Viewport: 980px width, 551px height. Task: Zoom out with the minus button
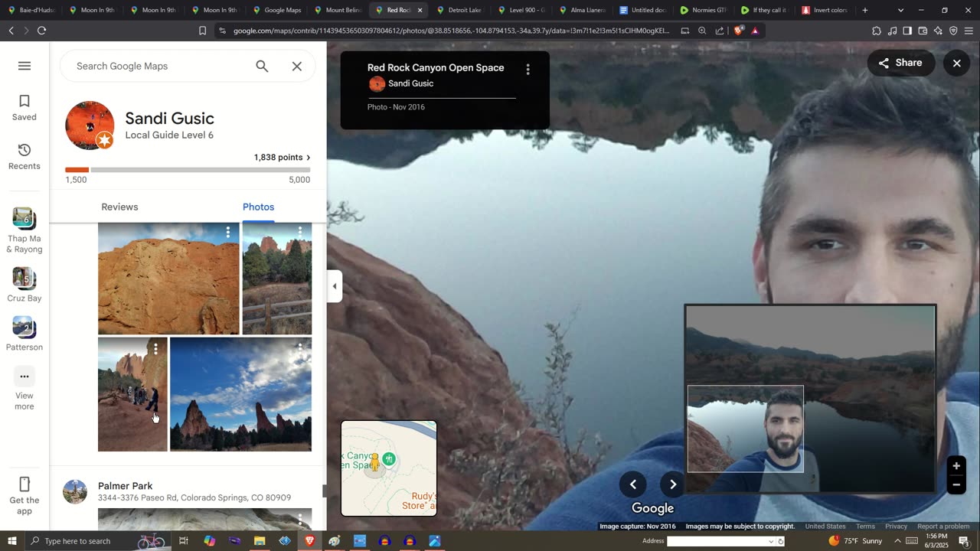coord(956,484)
